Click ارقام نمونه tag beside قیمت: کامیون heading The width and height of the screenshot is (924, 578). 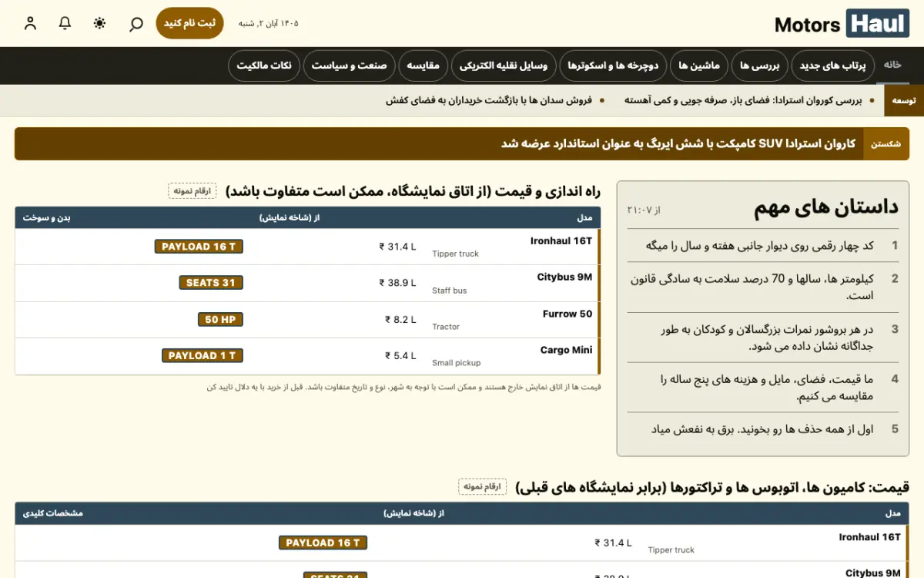(482, 486)
